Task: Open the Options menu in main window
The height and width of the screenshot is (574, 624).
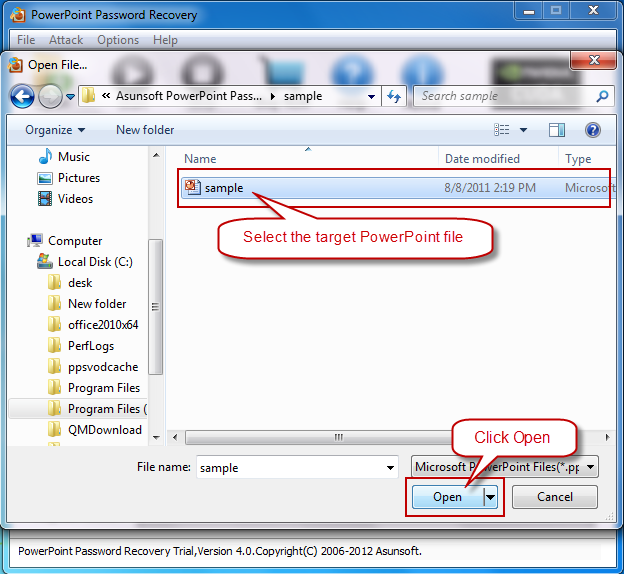Action: [x=118, y=40]
